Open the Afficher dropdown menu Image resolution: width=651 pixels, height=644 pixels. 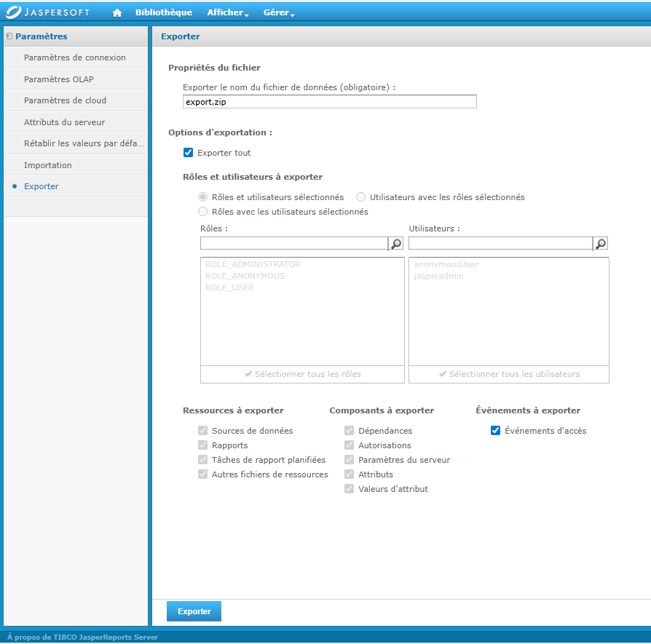227,13
